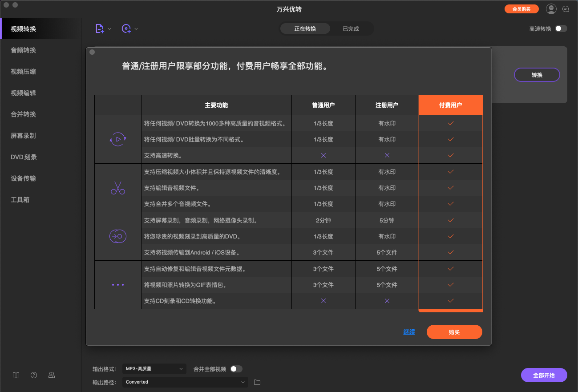Open the feedback message icon at top right
The height and width of the screenshot is (392, 578).
coord(566,8)
